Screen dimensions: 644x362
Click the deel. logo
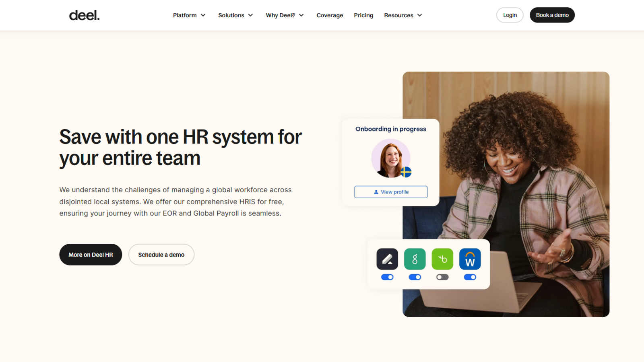point(84,15)
